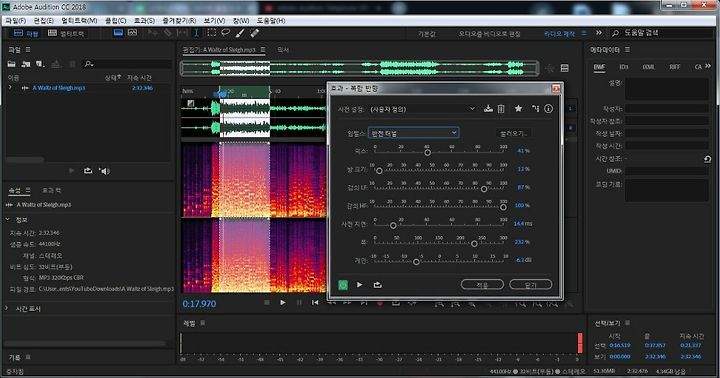Toggle the green effect power button
The width and height of the screenshot is (720, 378).
point(343,285)
